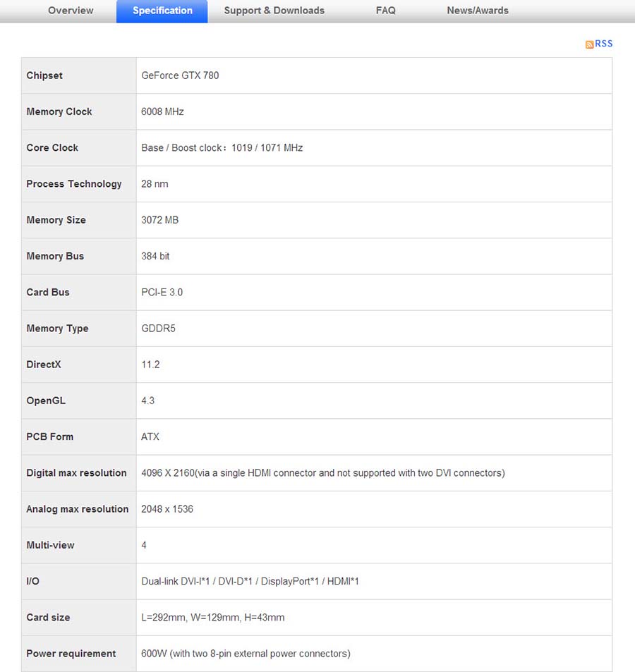The width and height of the screenshot is (635, 672).
Task: Open the RSS text link
Action: click(x=604, y=44)
